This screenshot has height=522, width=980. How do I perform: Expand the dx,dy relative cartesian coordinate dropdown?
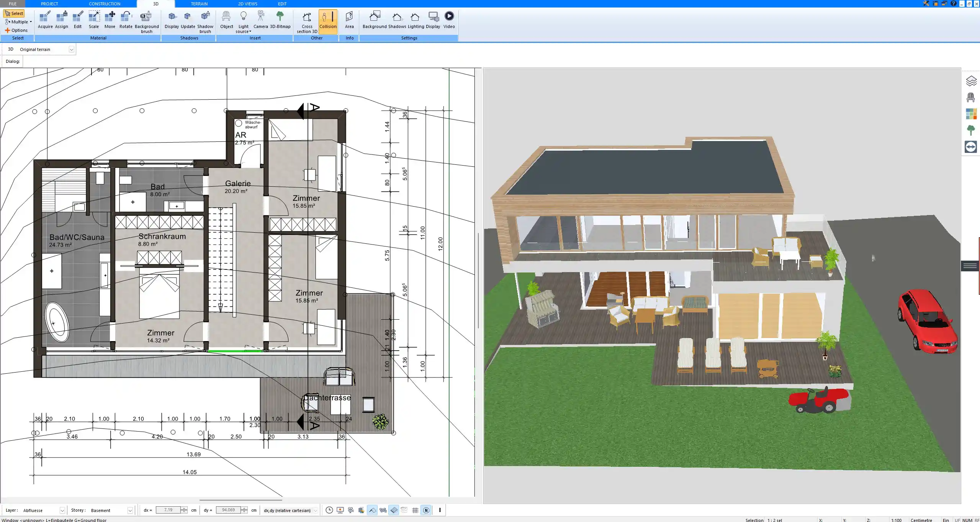[x=314, y=510]
